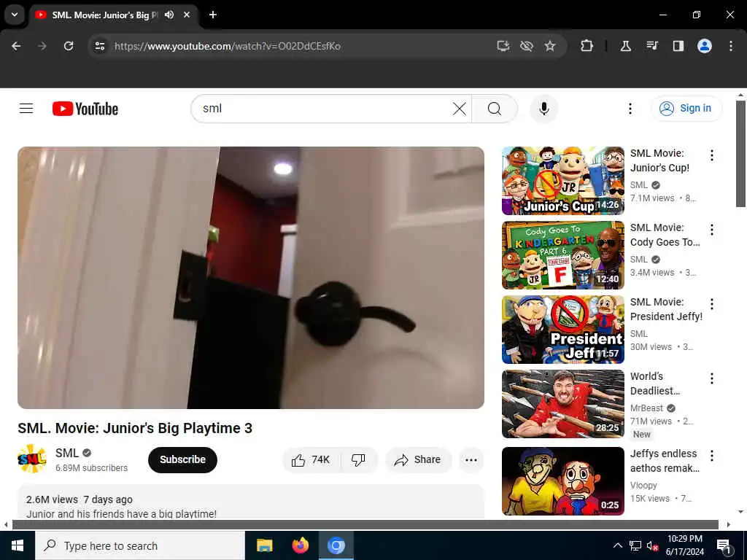Click the muted volume tray icon
This screenshot has height=560, width=747.
click(652, 546)
